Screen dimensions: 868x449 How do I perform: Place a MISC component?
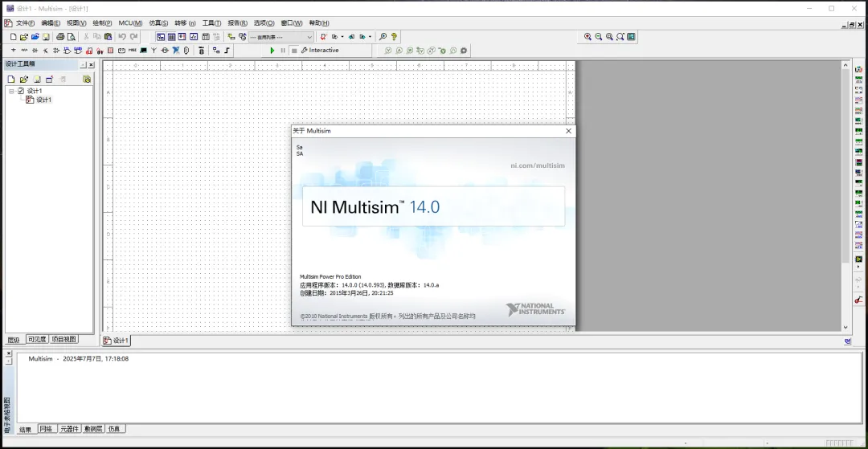coord(133,51)
